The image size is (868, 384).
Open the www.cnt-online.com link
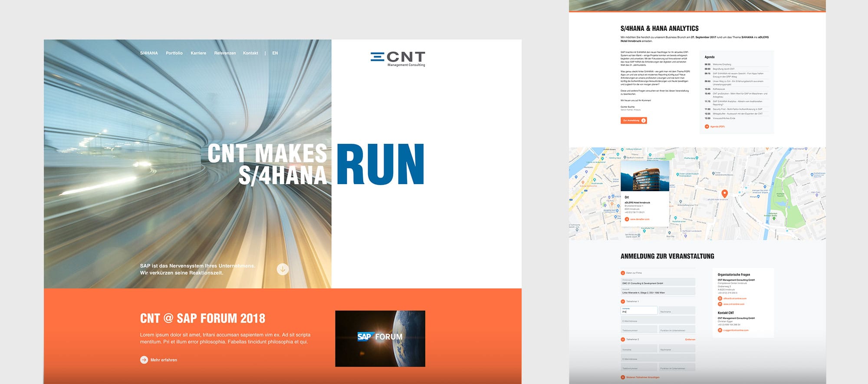(x=734, y=304)
